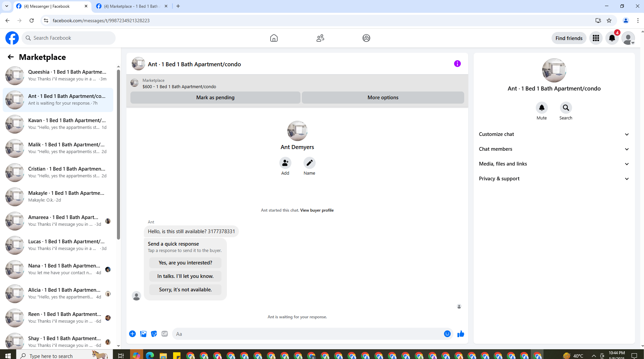This screenshot has width=644, height=359.
Task: Open Nana's conversation
Action: click(x=58, y=269)
